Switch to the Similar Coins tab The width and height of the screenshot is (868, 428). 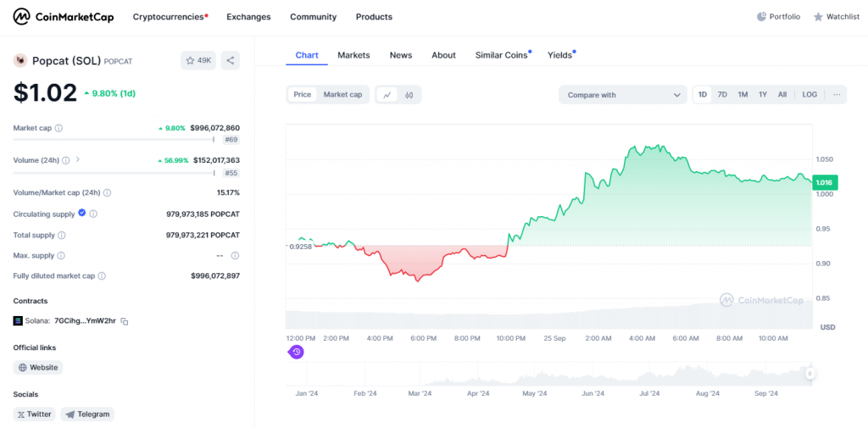click(x=504, y=55)
